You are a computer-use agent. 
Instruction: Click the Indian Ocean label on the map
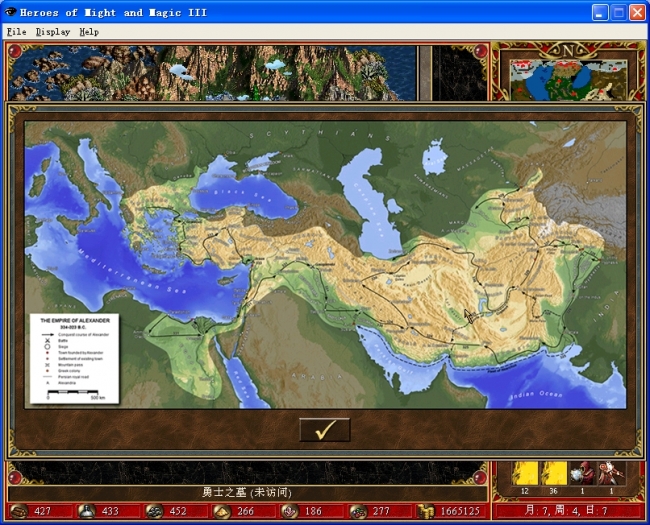click(536, 395)
